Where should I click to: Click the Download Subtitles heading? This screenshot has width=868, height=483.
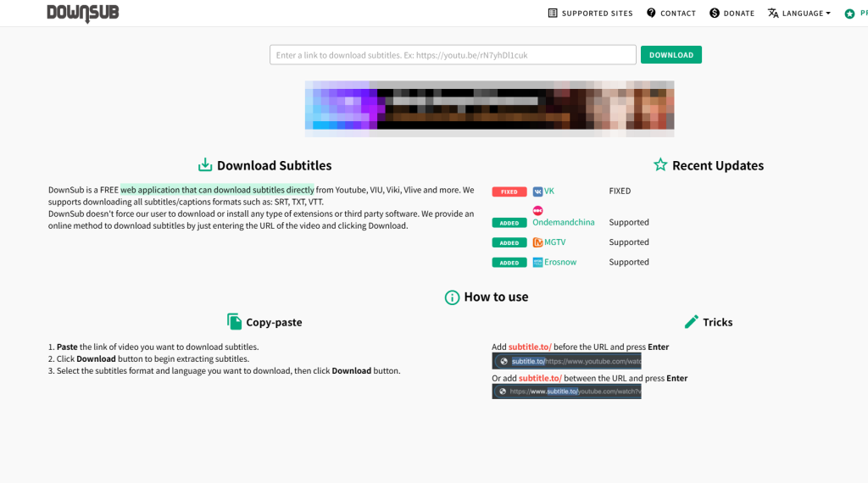pyautogui.click(x=274, y=165)
